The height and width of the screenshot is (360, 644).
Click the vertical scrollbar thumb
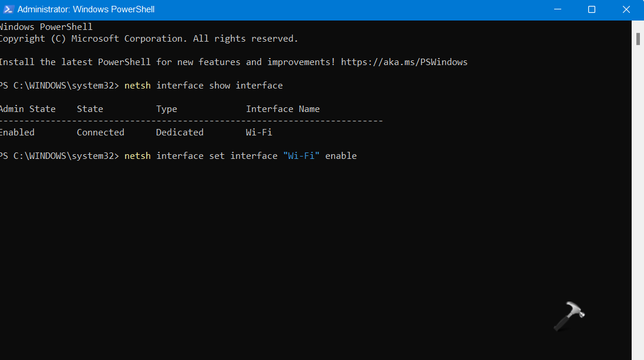638,39
